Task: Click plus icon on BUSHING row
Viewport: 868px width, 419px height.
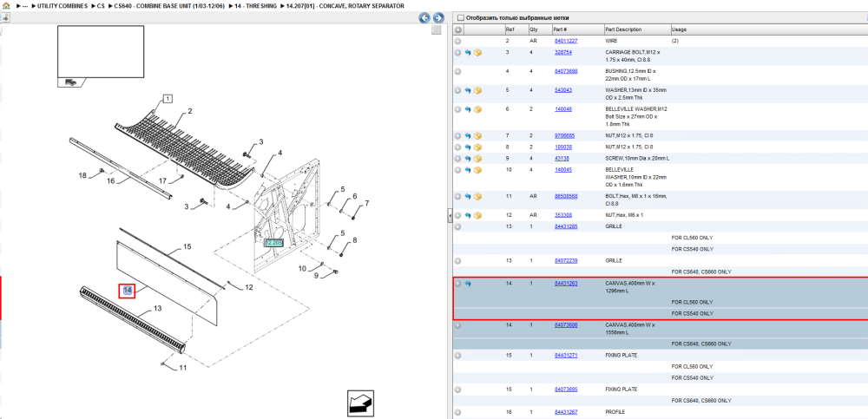Action: (457, 71)
